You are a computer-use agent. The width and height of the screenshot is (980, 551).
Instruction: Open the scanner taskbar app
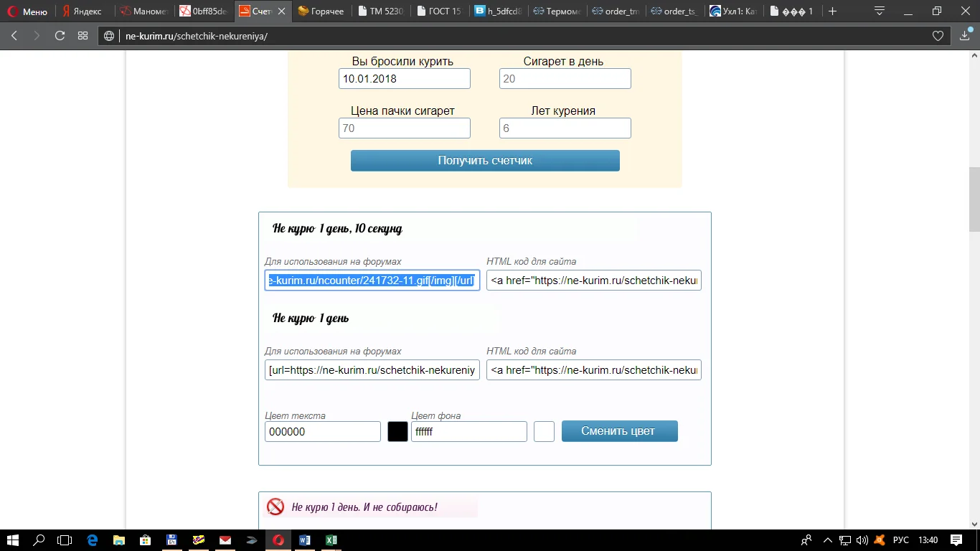(251, 540)
